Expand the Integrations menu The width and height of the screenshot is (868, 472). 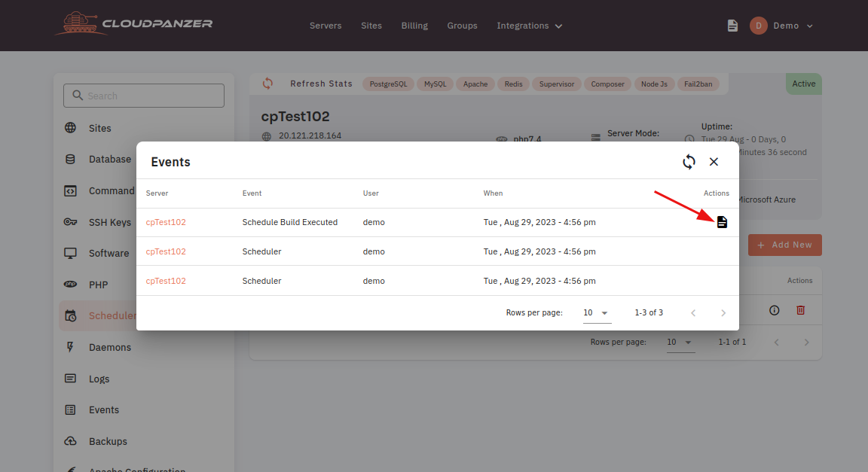529,26
